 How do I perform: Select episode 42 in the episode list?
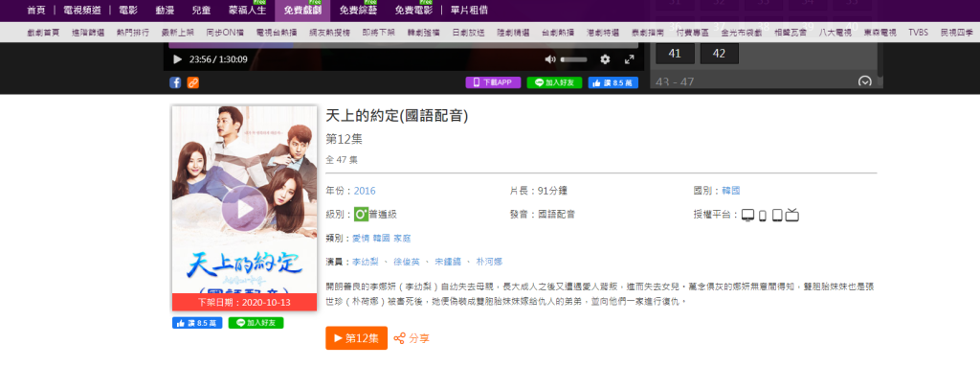(720, 54)
